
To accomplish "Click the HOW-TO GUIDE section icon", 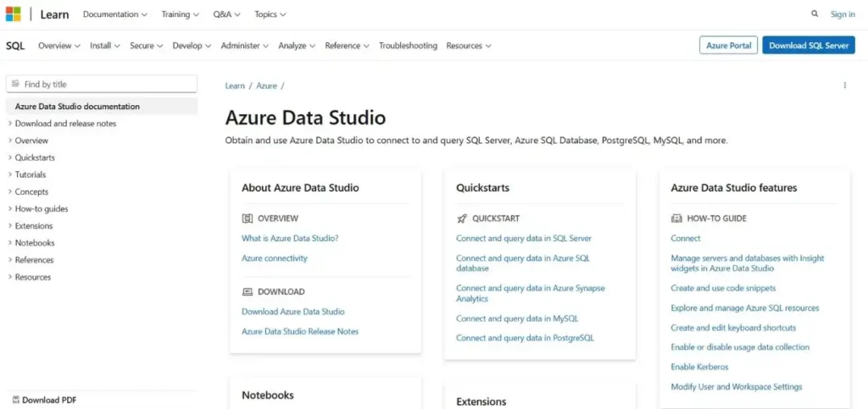I will click(676, 218).
